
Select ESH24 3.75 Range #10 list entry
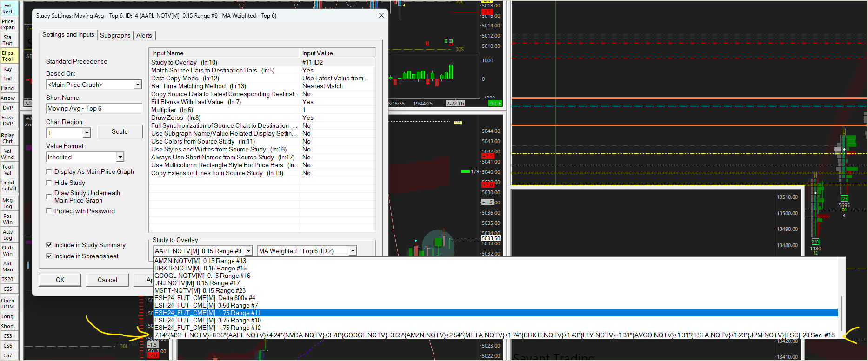click(207, 321)
